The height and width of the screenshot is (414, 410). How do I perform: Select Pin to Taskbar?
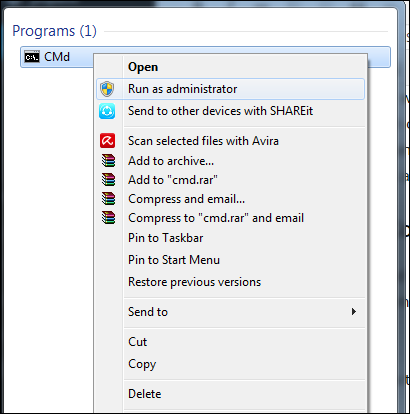point(166,238)
